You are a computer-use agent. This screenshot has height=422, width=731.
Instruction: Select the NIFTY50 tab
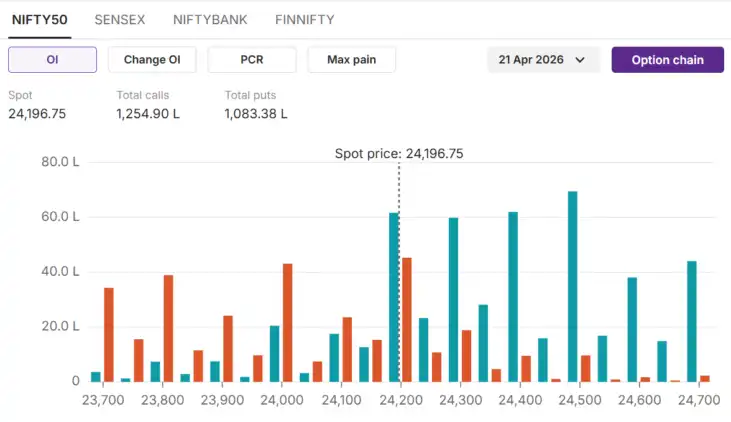(x=39, y=20)
